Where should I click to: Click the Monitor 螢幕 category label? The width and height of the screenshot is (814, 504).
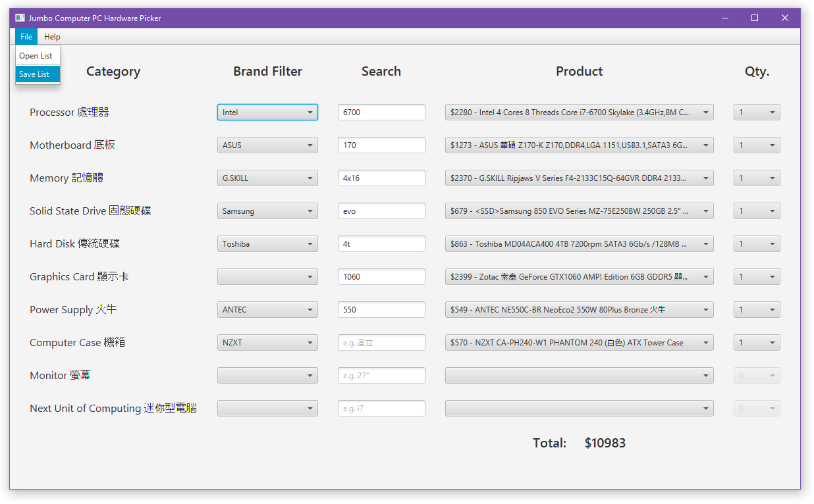point(60,376)
